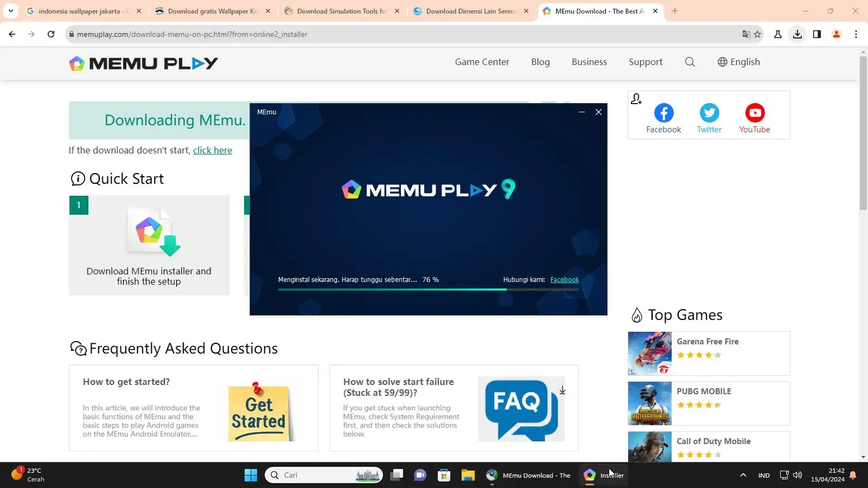Open Chrome three-dot menu
868x488 pixels.
[856, 34]
